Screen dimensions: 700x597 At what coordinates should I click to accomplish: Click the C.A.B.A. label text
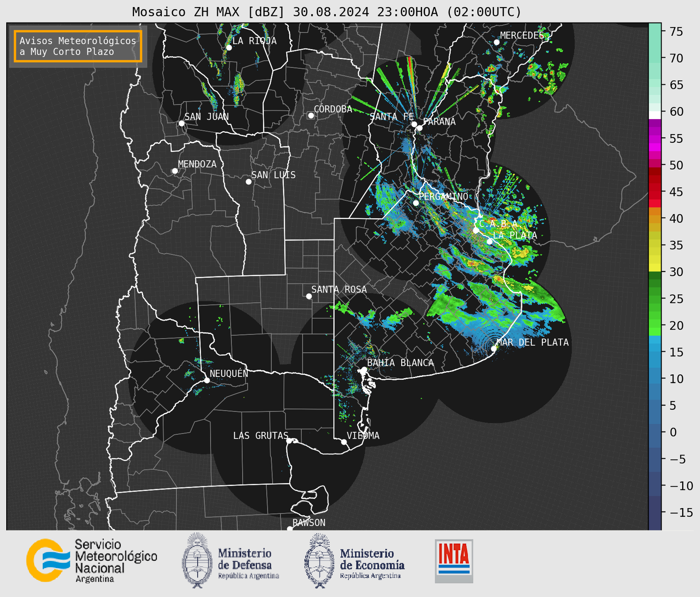click(x=498, y=224)
